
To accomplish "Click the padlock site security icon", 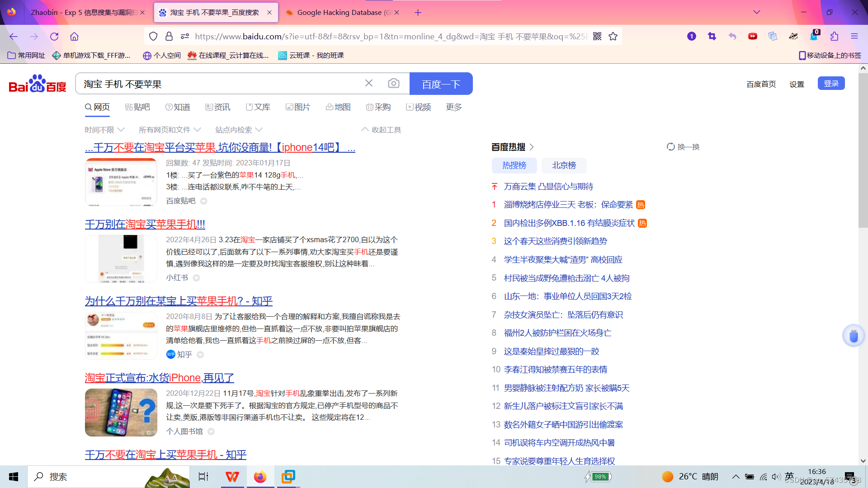I will click(169, 37).
